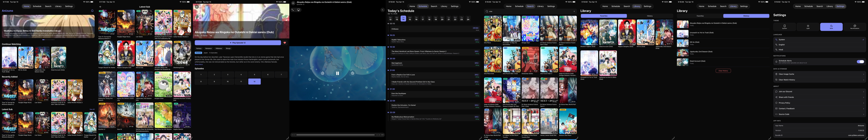Go back from the Latest Sub screen
The height and width of the screenshot is (140, 868).
(x=100, y=7)
